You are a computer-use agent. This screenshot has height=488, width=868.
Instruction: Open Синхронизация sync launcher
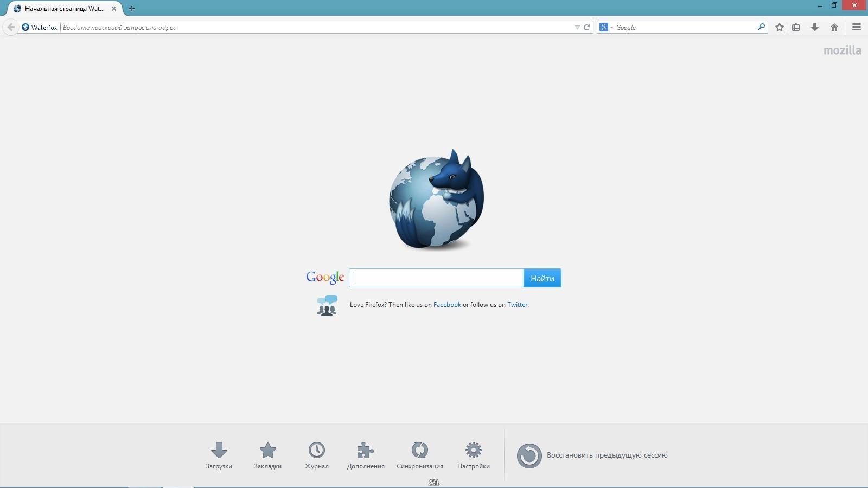[420, 455]
